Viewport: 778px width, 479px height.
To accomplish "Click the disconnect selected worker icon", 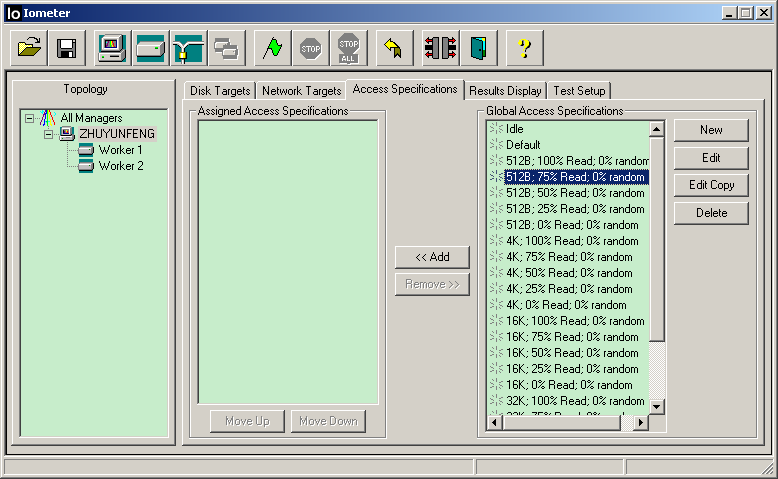I will point(441,48).
